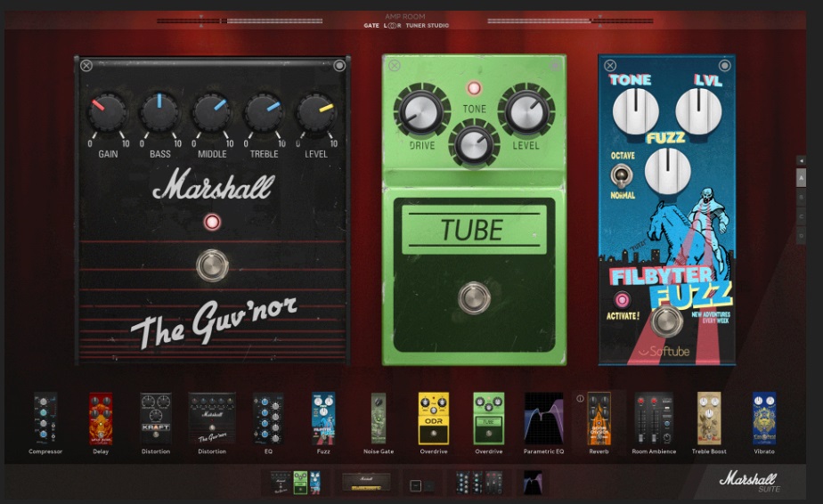This screenshot has width=823, height=504.
Task: Click the Marshall Suite logo
Action: click(x=749, y=481)
